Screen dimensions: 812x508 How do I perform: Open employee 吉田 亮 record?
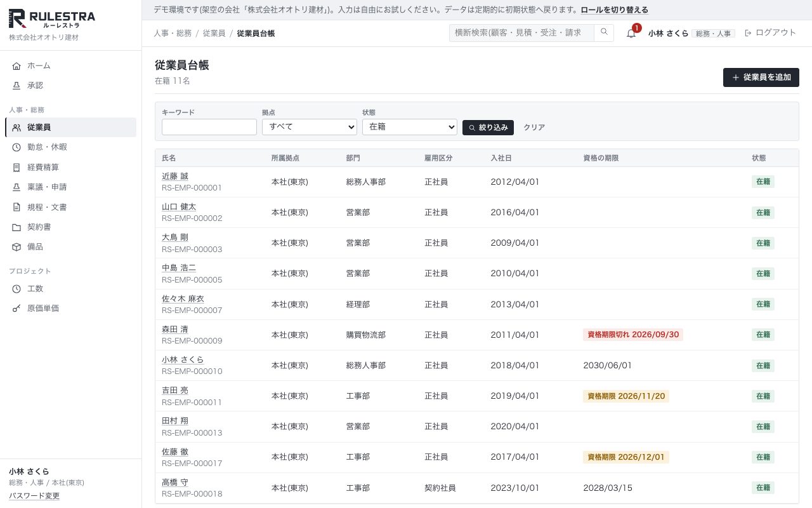[x=175, y=391]
